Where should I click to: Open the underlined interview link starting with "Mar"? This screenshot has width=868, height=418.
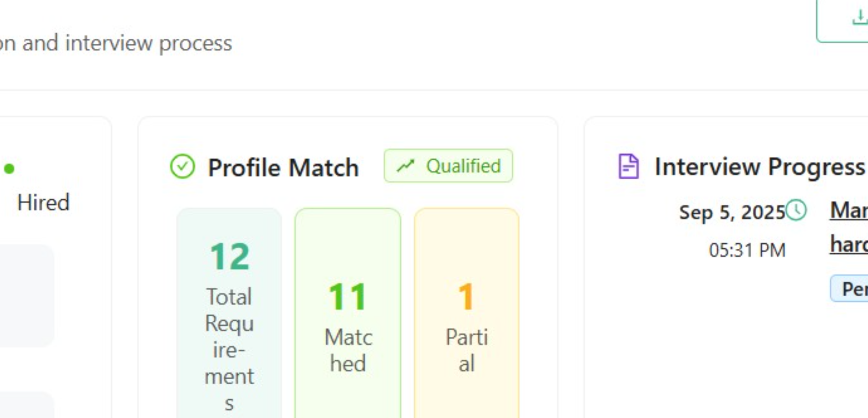[849, 210]
